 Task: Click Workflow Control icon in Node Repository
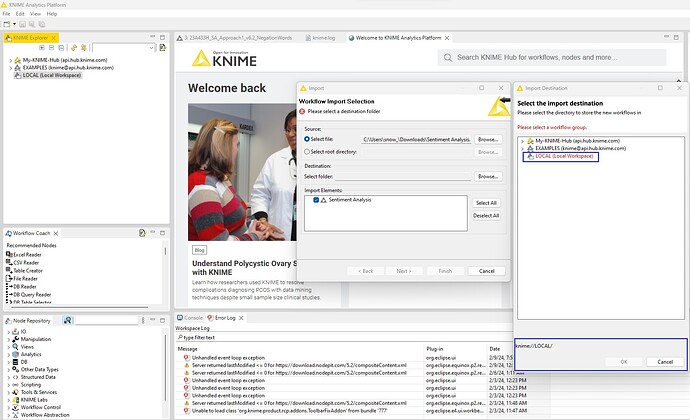(15, 408)
